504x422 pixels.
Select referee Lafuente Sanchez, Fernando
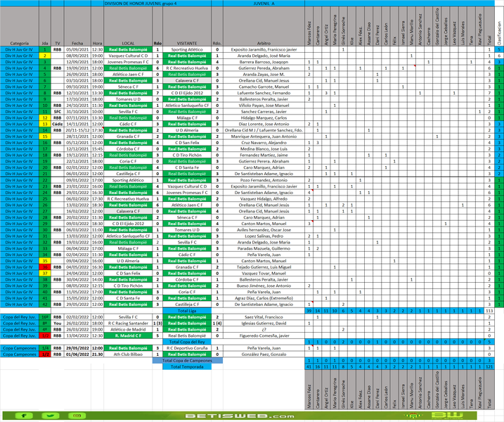(264, 93)
